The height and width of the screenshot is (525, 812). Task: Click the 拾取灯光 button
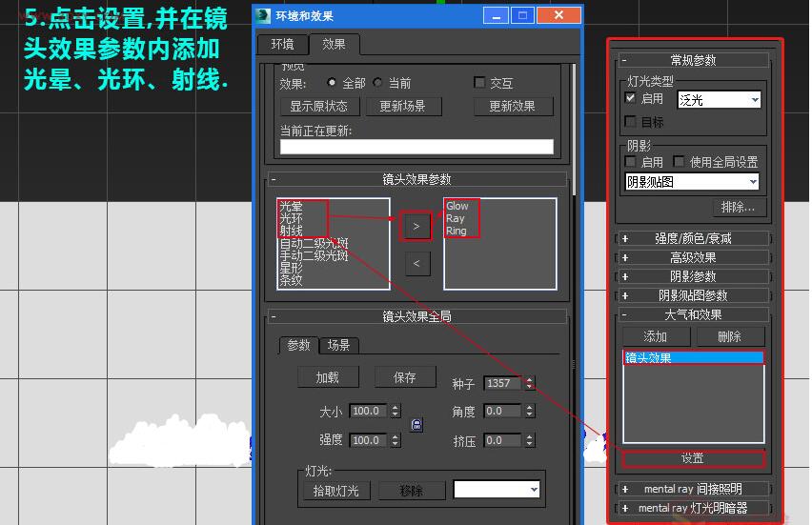335,491
